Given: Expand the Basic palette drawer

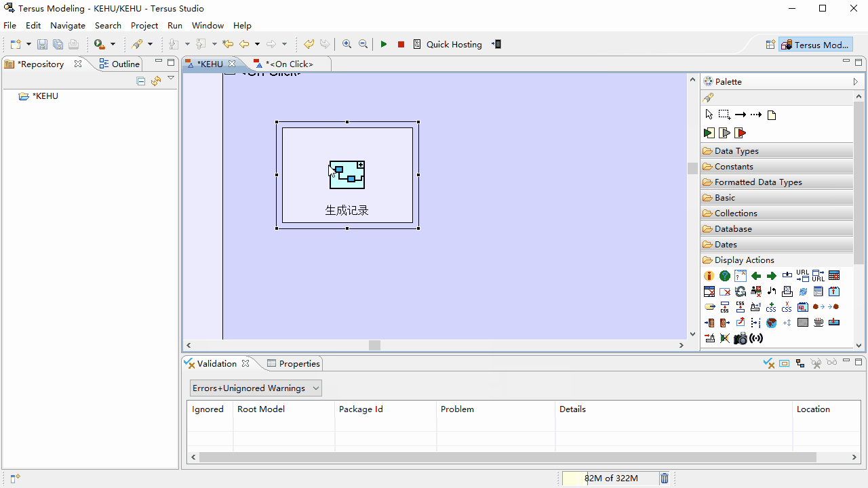Looking at the screenshot, I should (777, 197).
